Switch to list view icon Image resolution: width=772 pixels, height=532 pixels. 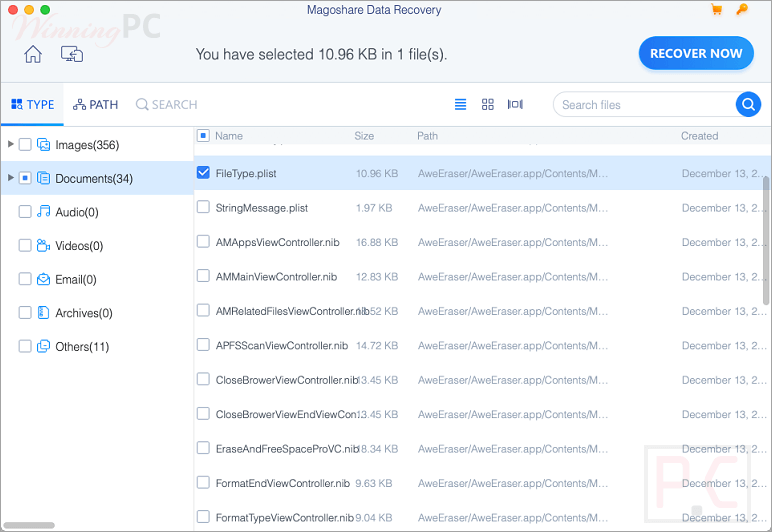(x=460, y=104)
